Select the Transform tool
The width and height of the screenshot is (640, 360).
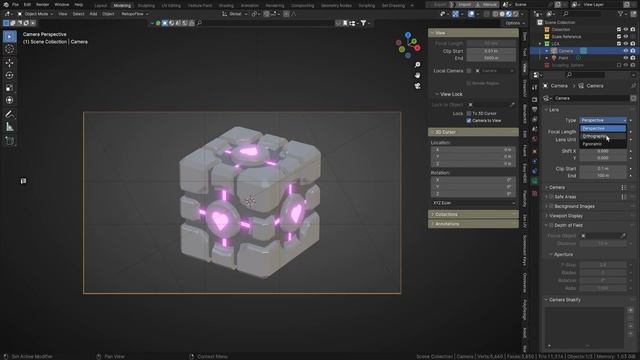9,100
